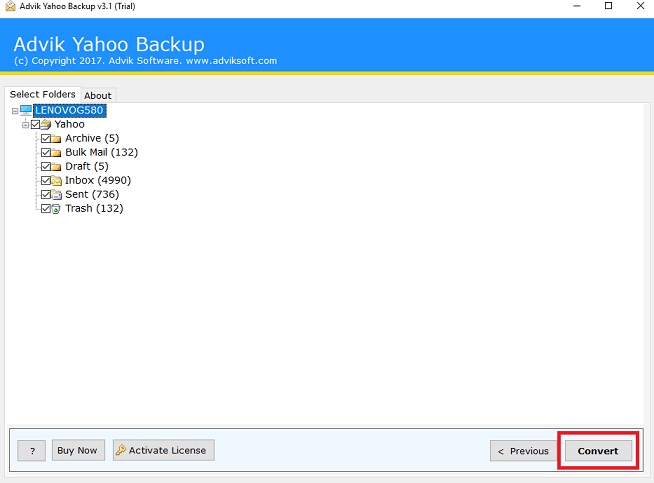Select the Draft (5) label
Viewport: 654px width, 483px height.
[87, 166]
